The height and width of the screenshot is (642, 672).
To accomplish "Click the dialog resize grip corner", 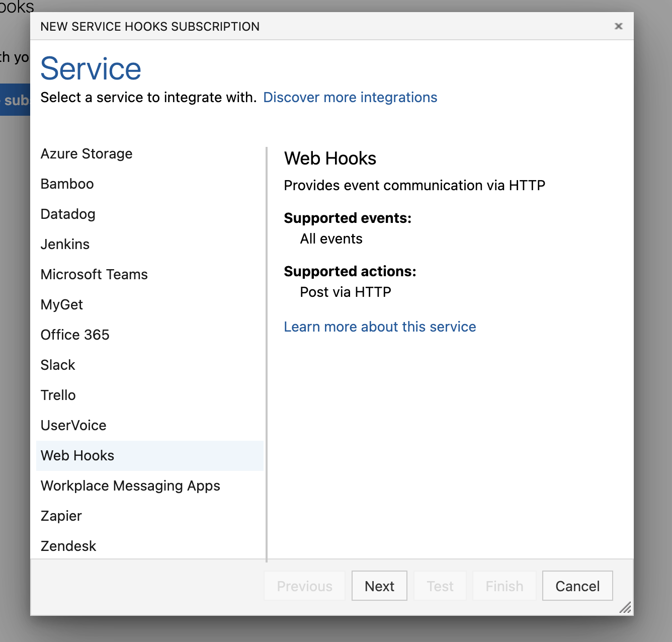I will point(625,607).
